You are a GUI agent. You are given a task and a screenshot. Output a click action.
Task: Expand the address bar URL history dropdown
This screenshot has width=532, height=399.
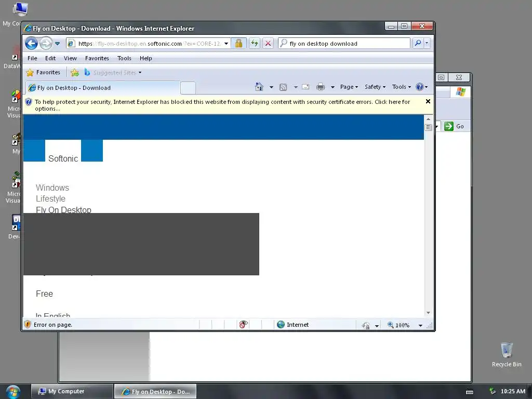pos(227,44)
